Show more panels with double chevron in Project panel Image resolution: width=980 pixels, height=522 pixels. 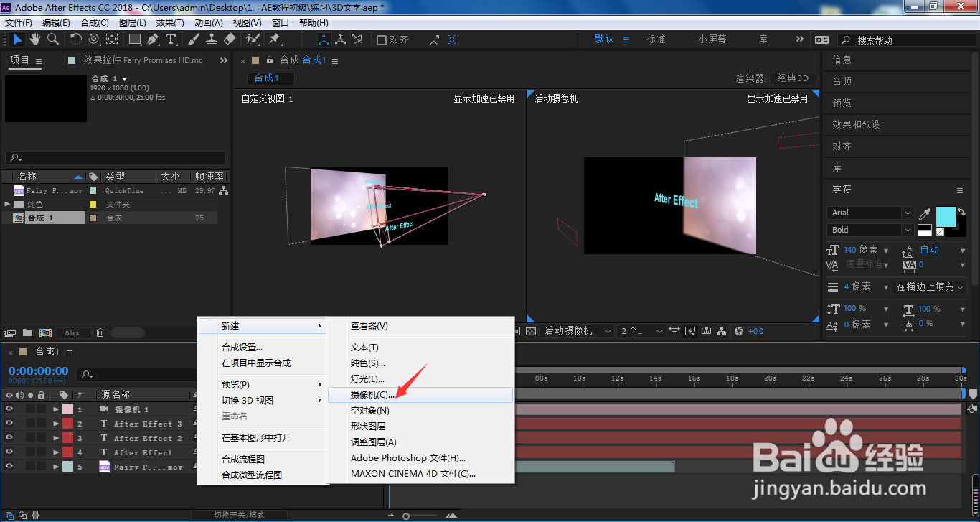224,60
